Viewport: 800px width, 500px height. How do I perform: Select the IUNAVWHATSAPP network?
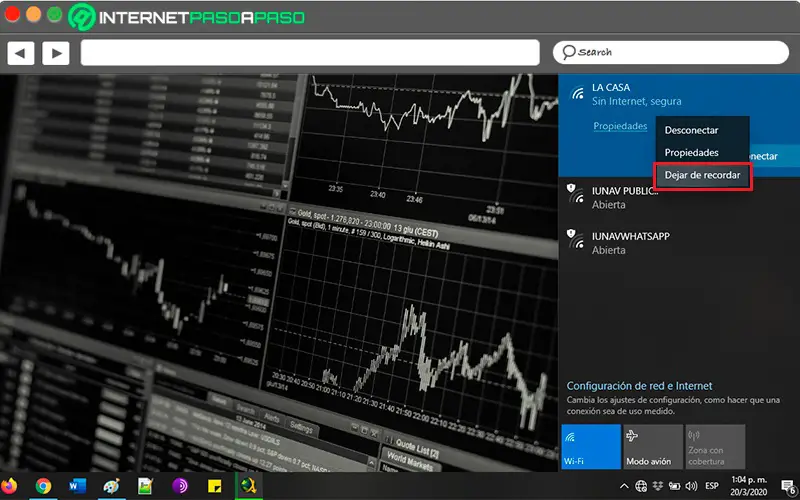(679, 243)
